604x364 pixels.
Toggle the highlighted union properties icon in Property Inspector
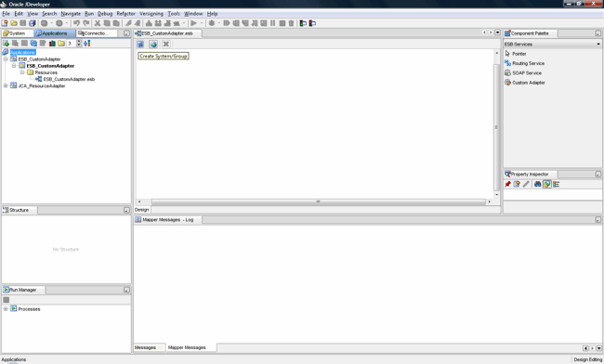(x=546, y=184)
